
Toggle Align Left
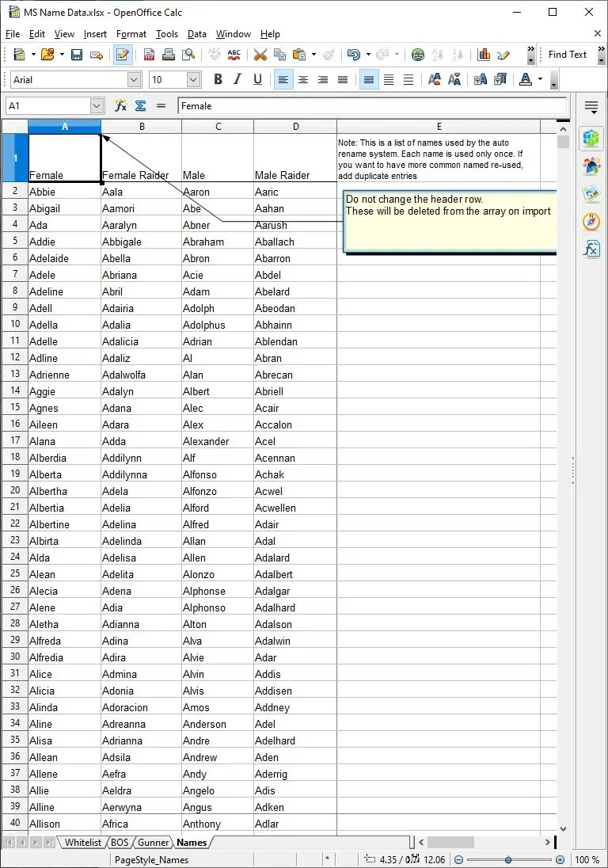tap(283, 80)
